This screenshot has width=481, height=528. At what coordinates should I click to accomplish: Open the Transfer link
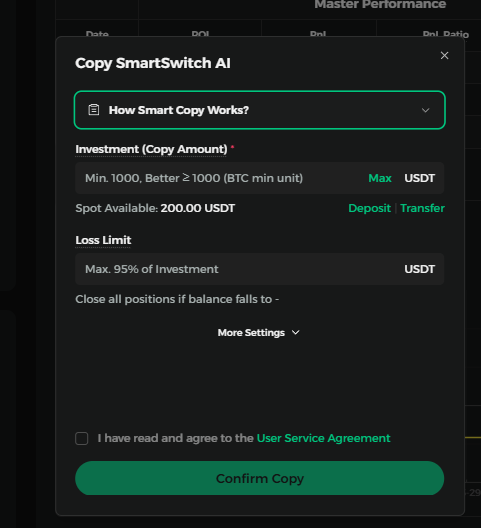(422, 208)
